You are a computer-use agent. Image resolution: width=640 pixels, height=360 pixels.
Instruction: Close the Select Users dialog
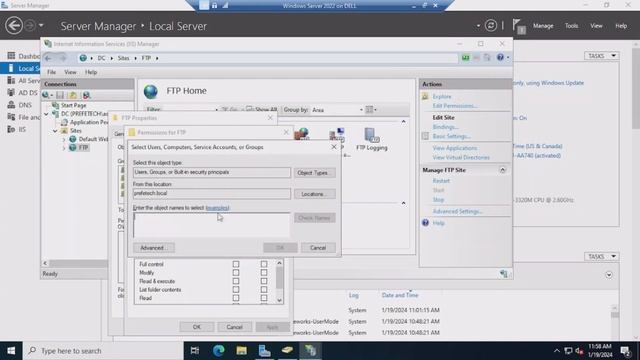coord(334,147)
